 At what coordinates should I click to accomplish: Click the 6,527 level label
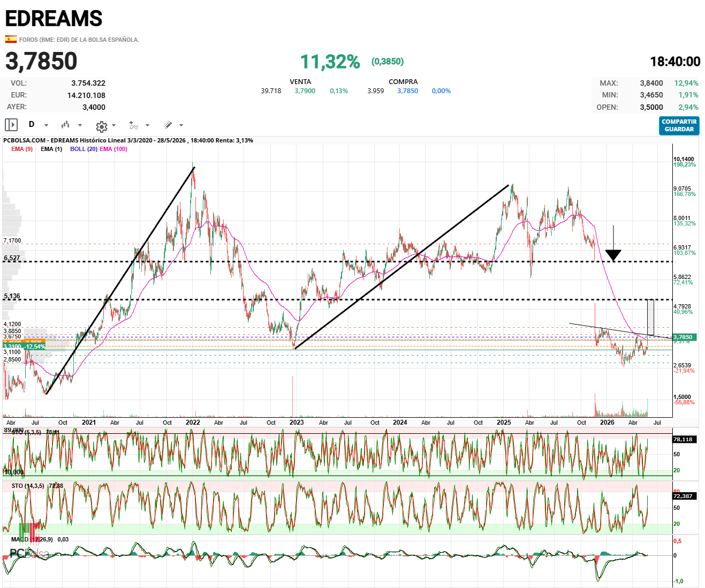12,258
